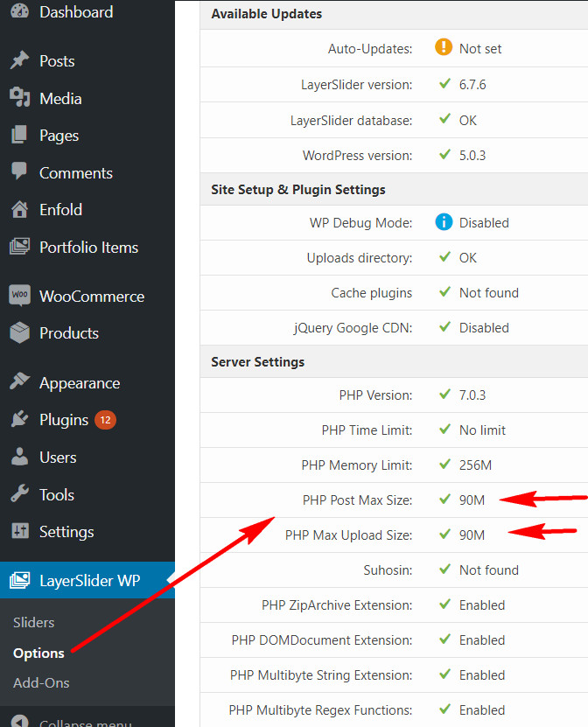Click the Plugins update count badge 12
The width and height of the screenshot is (588, 727).
point(105,420)
